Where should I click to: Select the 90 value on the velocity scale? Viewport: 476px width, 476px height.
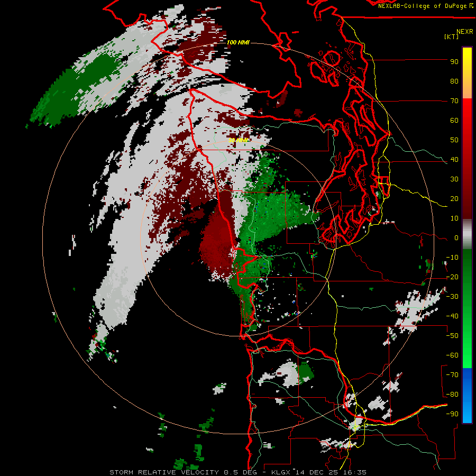click(x=454, y=62)
